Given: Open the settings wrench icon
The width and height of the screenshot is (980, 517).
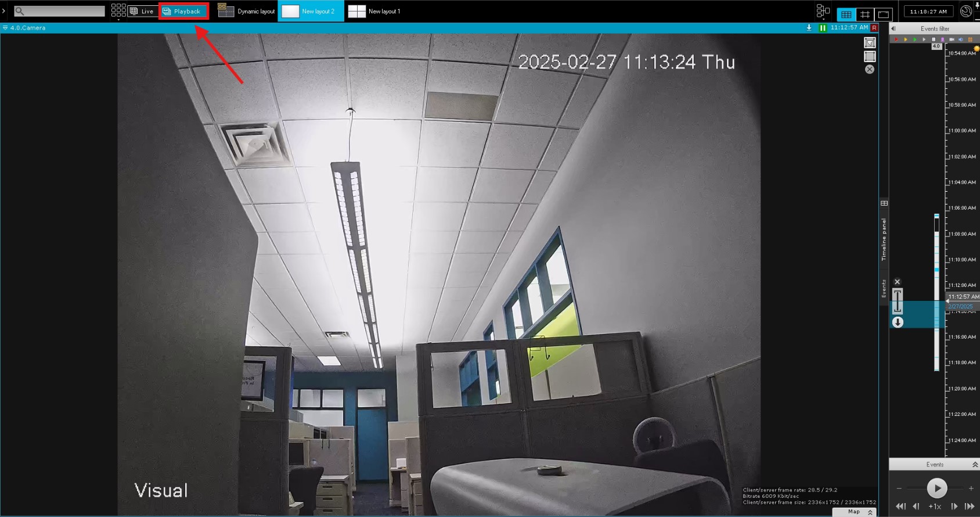Looking at the screenshot, I should (966, 11).
